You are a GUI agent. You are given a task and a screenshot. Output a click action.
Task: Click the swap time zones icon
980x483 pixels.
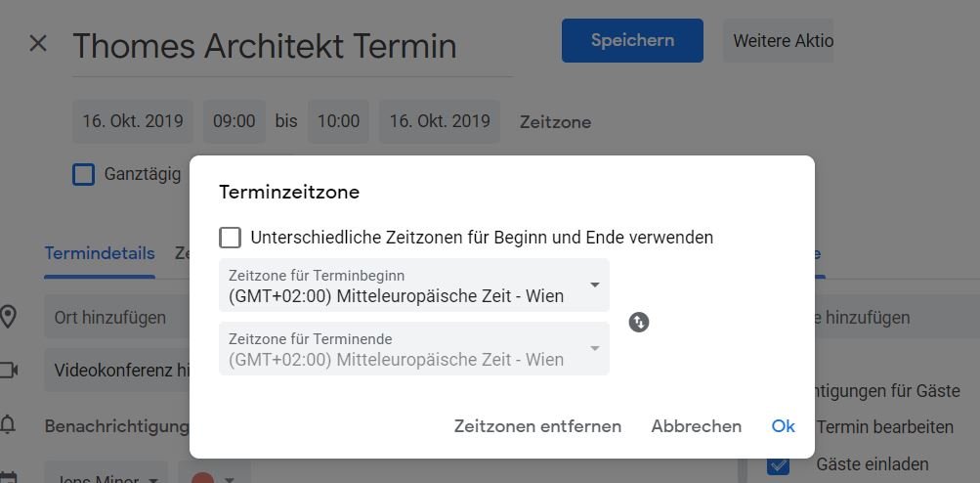639,322
